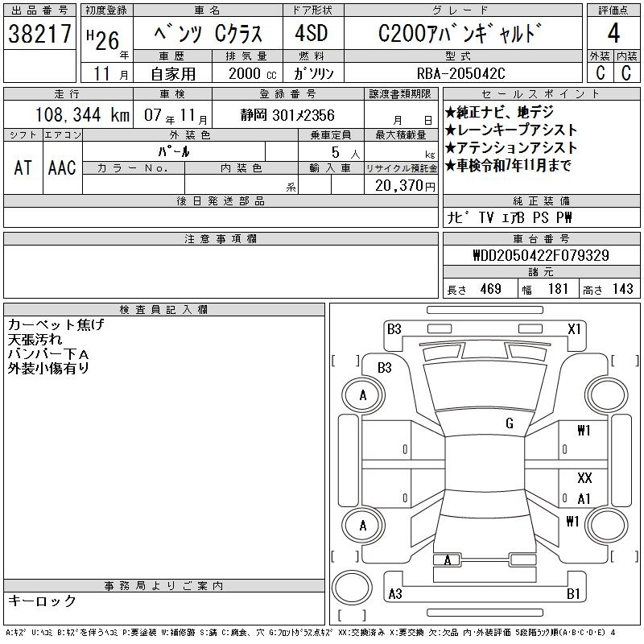The width and height of the screenshot is (644, 644).
Task: Click damage mark A3 on rear bumper
Action: [395, 594]
